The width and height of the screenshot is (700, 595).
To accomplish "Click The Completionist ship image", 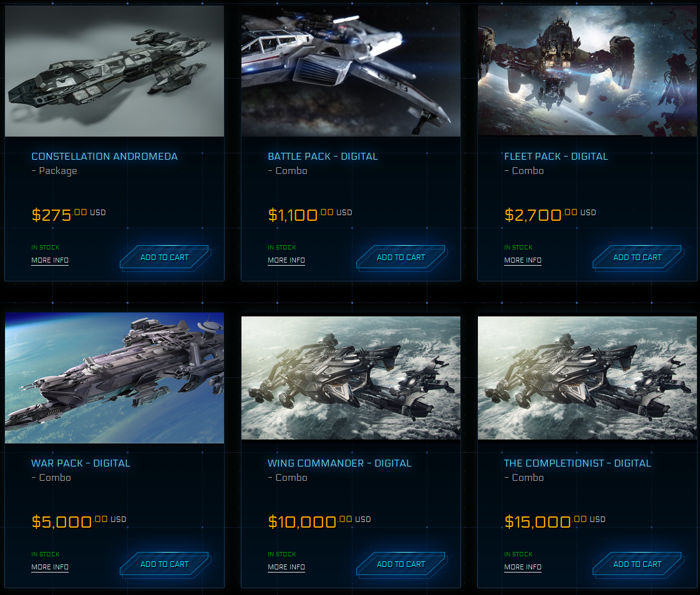I will [587, 378].
